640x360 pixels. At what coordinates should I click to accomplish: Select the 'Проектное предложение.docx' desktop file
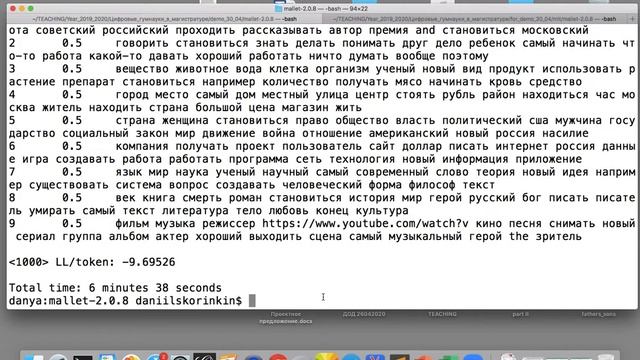click(x=286, y=318)
